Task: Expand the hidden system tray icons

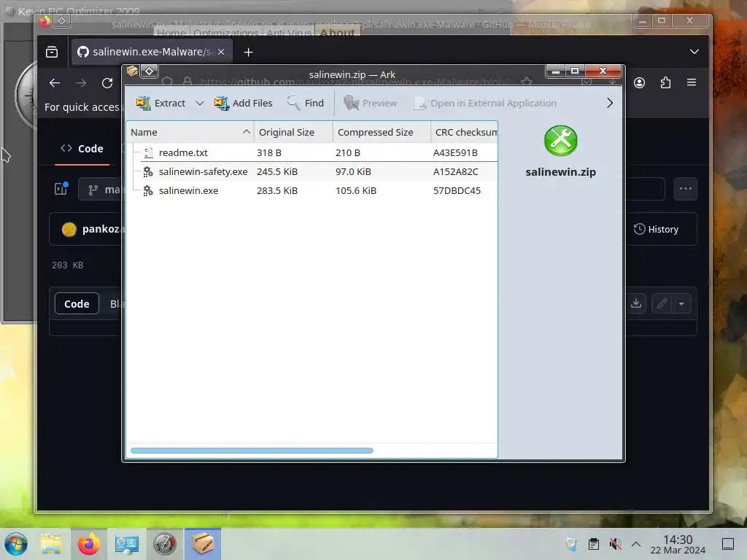Action: coord(636,544)
